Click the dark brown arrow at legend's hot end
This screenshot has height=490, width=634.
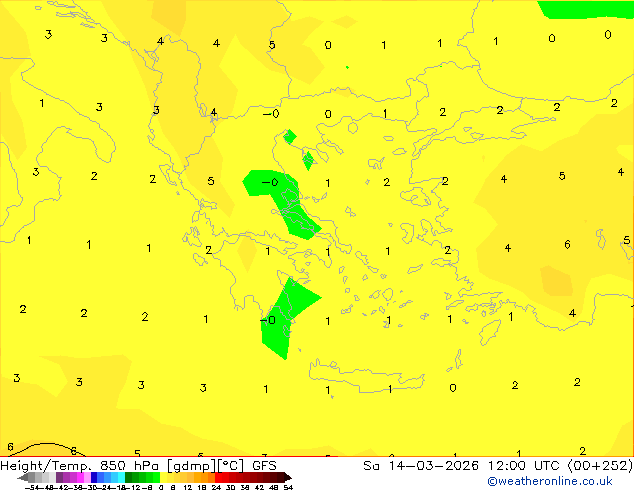(x=287, y=477)
